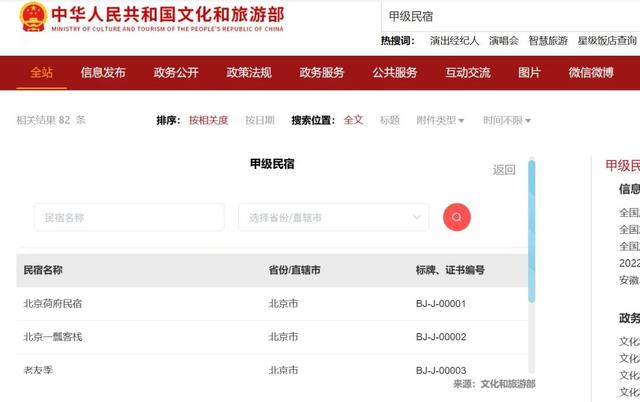This screenshot has width=640, height=402.
Task: Click the 民宿名称 column header
Action: [x=43, y=270]
